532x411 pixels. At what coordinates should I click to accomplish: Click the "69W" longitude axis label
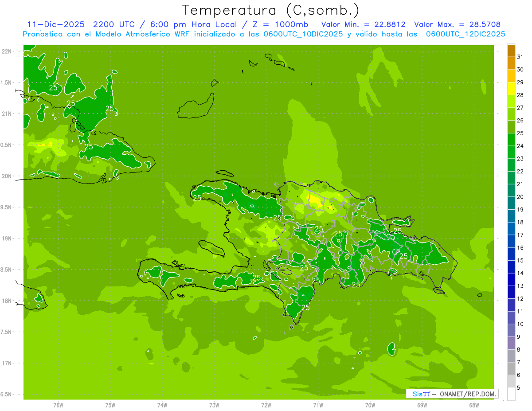(422, 405)
